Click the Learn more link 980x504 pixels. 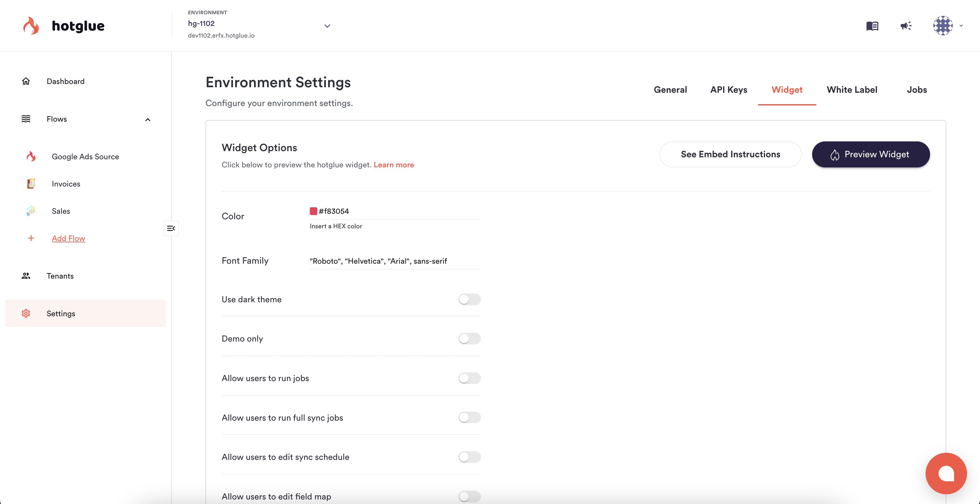[x=393, y=165]
